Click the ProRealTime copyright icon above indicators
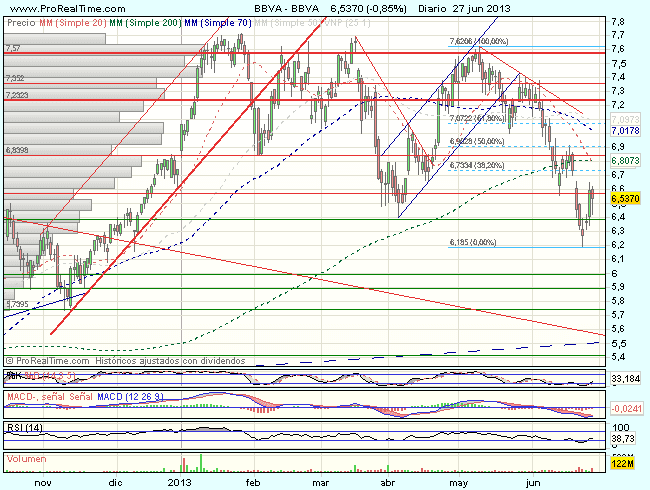The image size is (650, 490). point(9,359)
